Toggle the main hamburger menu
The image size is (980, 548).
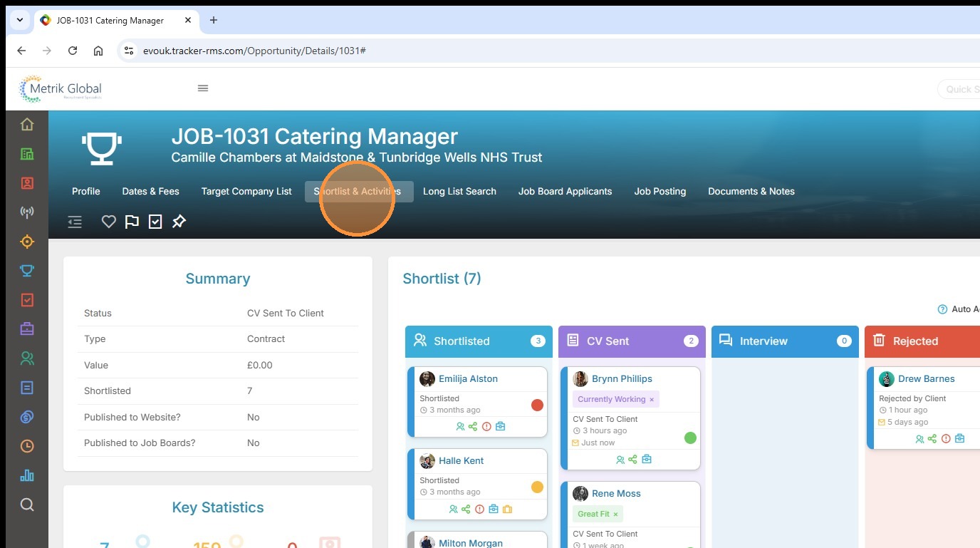coord(203,88)
